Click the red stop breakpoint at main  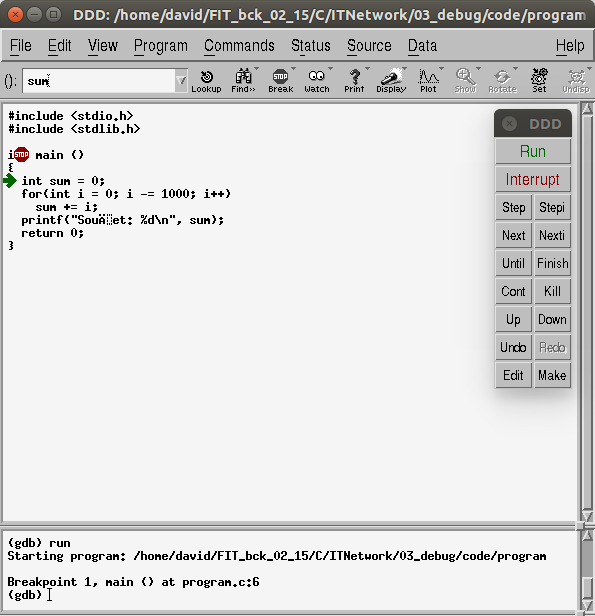point(21,154)
